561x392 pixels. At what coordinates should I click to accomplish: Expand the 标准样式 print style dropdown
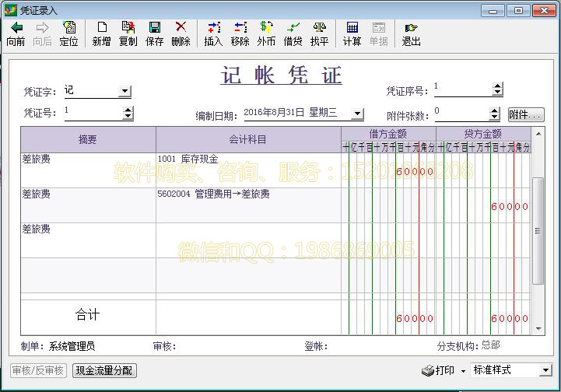(x=545, y=370)
